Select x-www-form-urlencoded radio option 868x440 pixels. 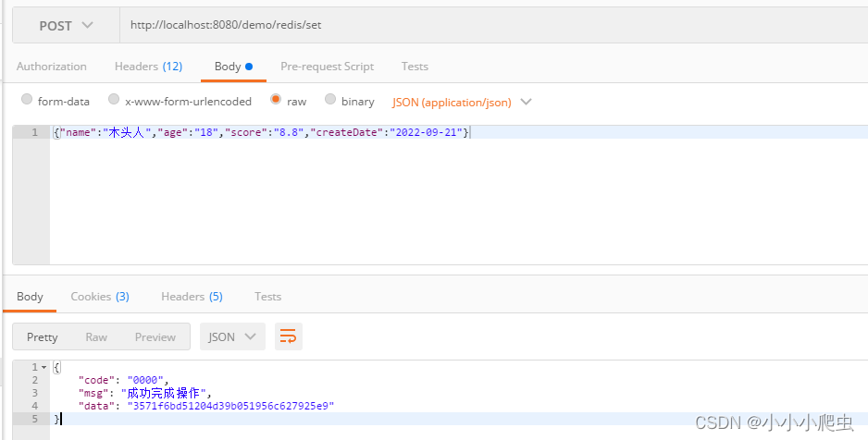(114, 100)
